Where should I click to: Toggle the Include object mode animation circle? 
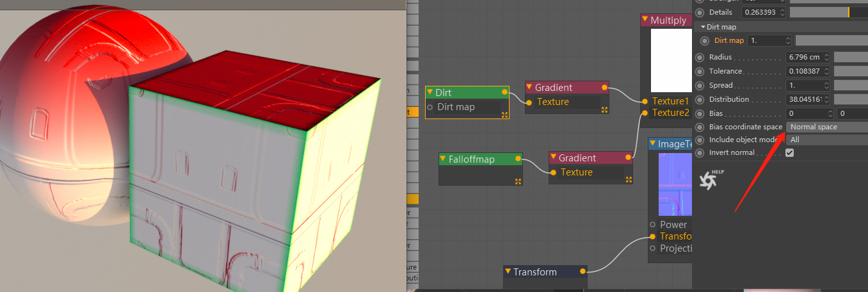pos(699,140)
